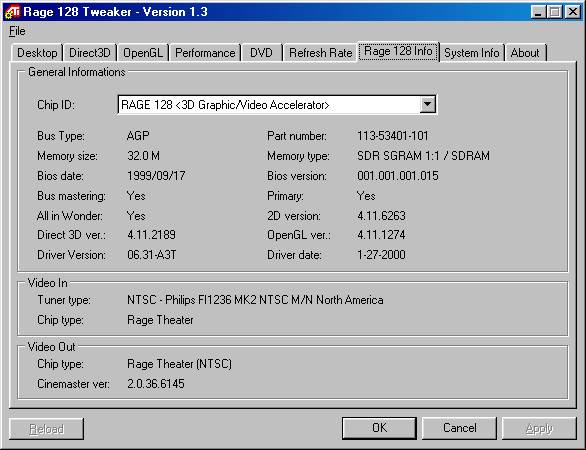The image size is (586, 450).
Task: Click OpenGL ver. value 4.11.1274
Action: (381, 235)
